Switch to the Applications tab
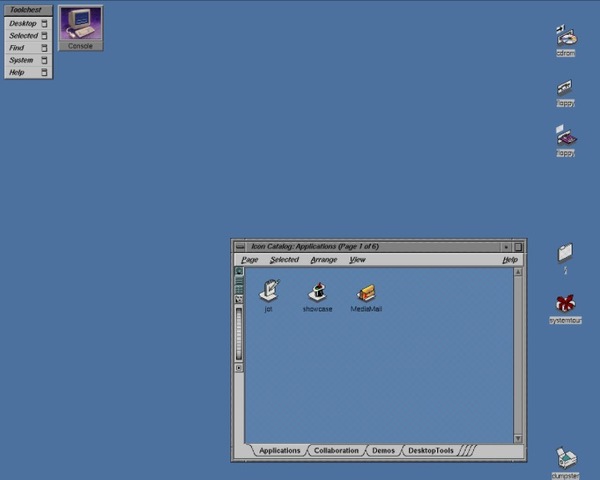Screen dimensions: 600x480 coord(279,451)
